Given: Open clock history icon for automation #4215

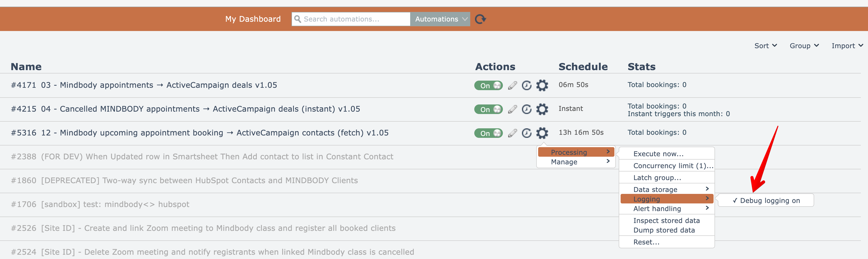Looking at the screenshot, I should 526,109.
